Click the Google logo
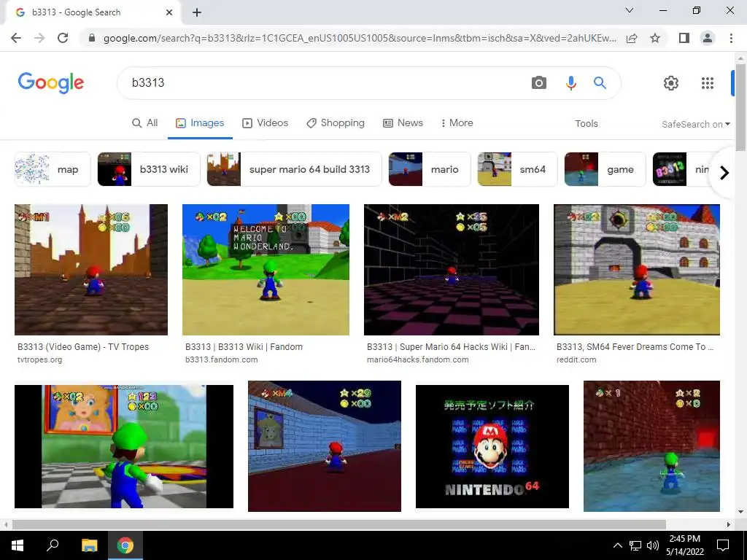The image size is (747, 560). click(x=51, y=83)
